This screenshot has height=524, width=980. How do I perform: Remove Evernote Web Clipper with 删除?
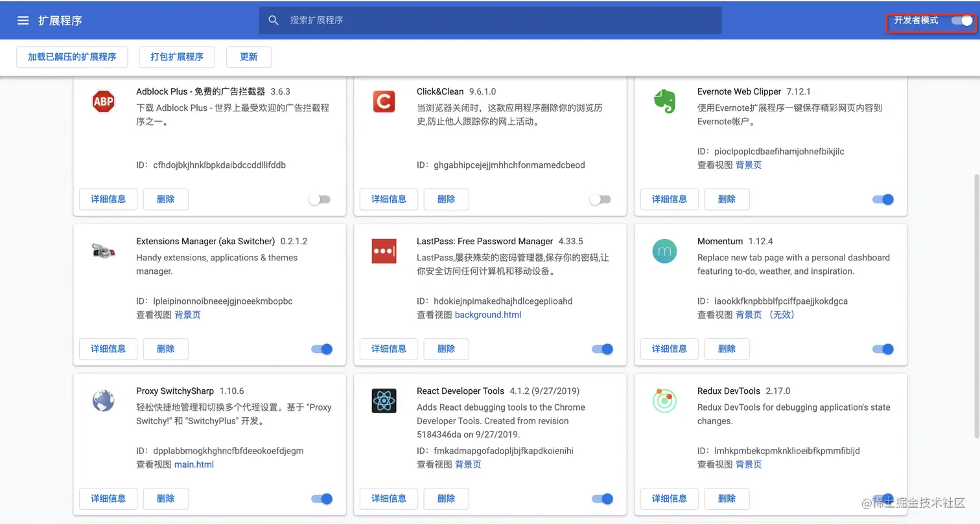click(727, 199)
